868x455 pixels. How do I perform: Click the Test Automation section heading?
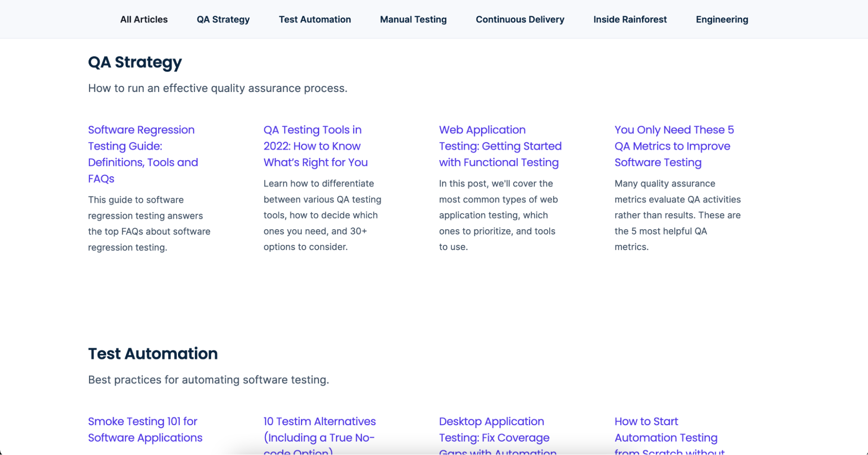click(x=153, y=353)
